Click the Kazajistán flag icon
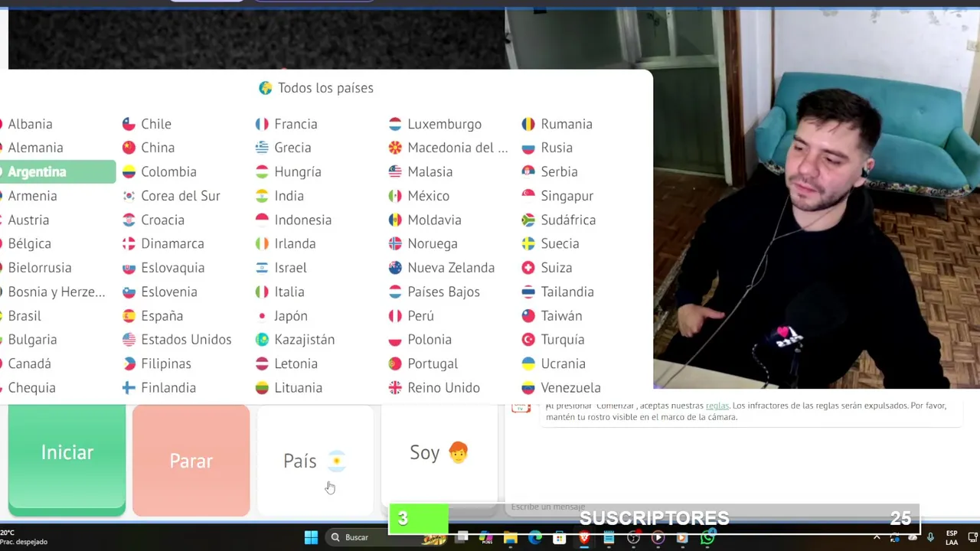This screenshot has width=980, height=551. tap(262, 339)
